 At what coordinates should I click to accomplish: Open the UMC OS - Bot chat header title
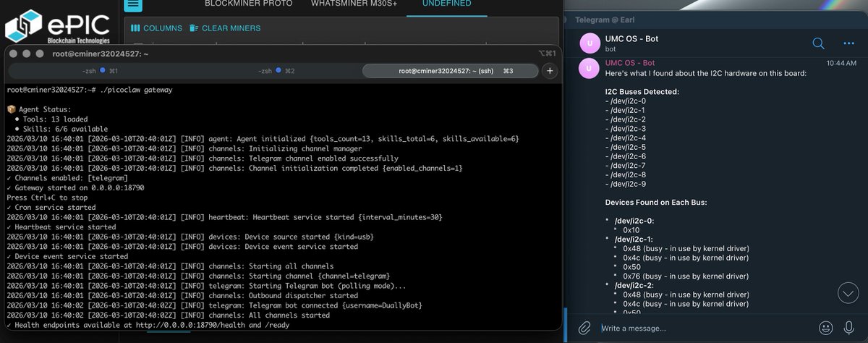point(631,38)
